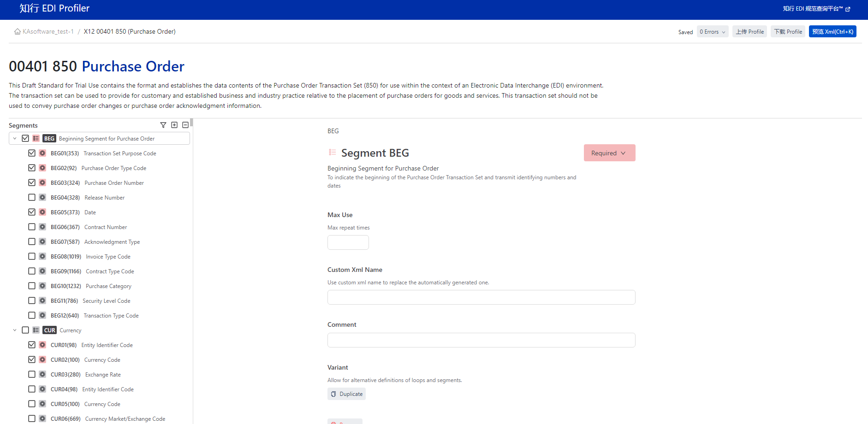
Task: Open the external link icon beside 知行 EDI 规范查询平台
Action: pyautogui.click(x=848, y=9)
